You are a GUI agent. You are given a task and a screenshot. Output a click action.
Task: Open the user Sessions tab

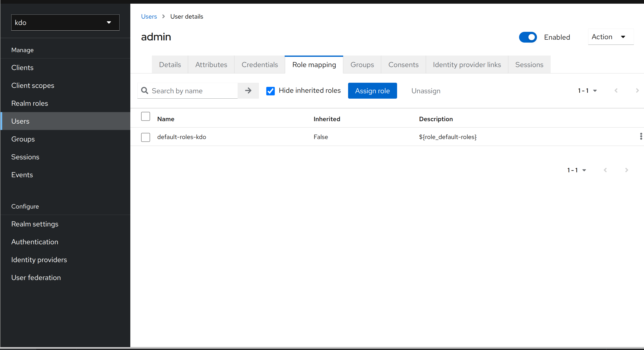[x=529, y=64]
